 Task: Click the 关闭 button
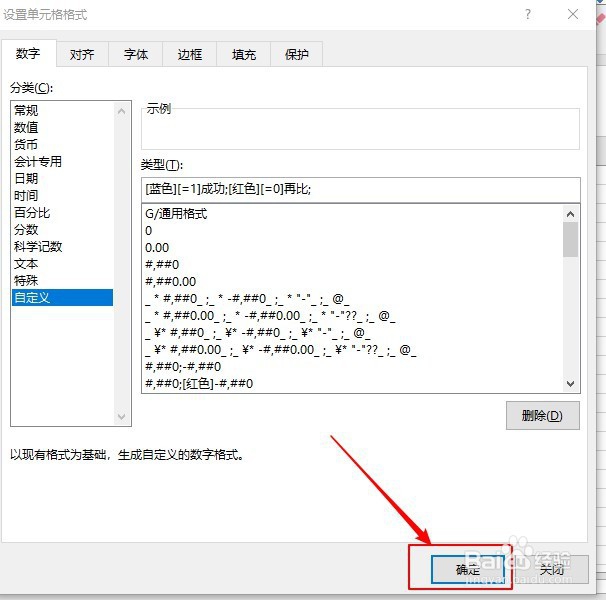(552, 569)
